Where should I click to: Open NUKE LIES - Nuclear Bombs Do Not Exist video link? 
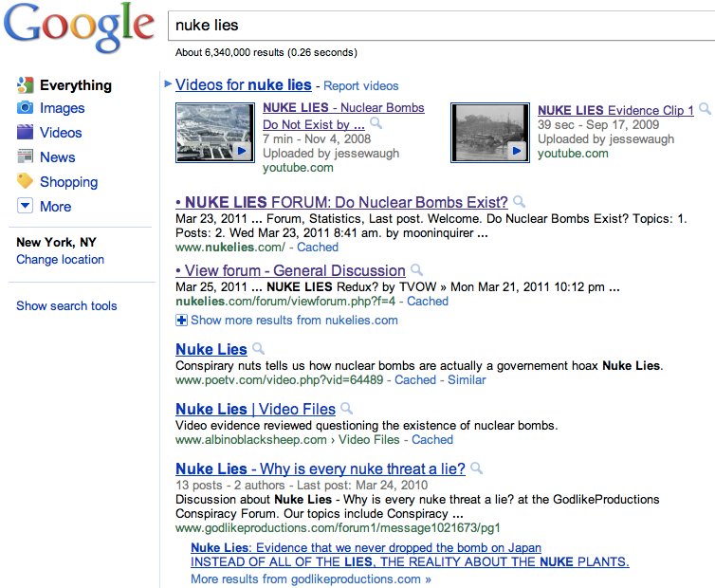(x=343, y=116)
